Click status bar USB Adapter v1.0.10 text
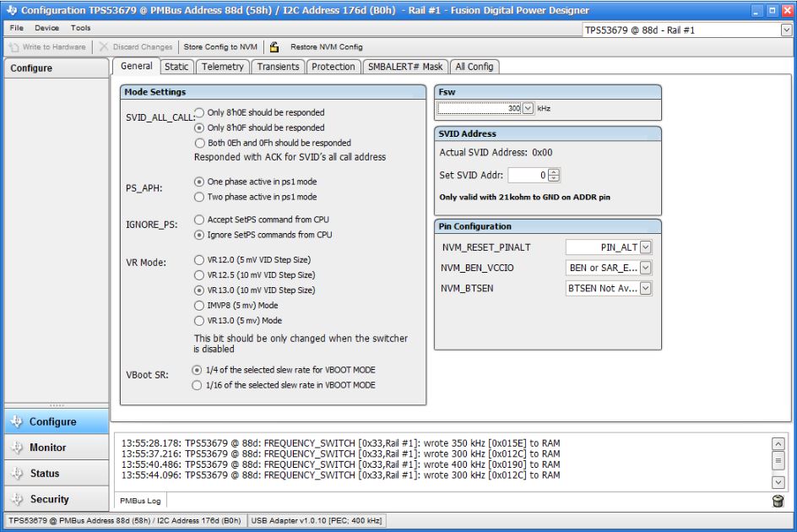 316,521
